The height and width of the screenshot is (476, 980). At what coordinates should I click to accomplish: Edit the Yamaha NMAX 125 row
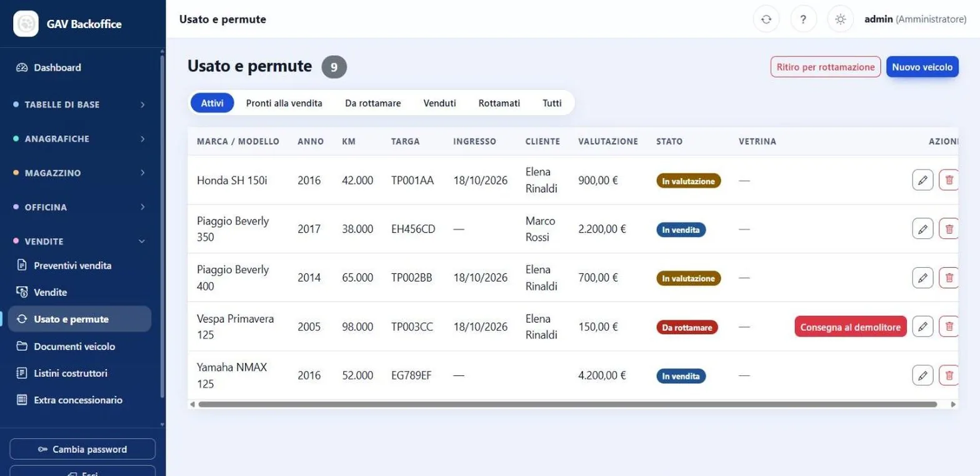click(922, 375)
